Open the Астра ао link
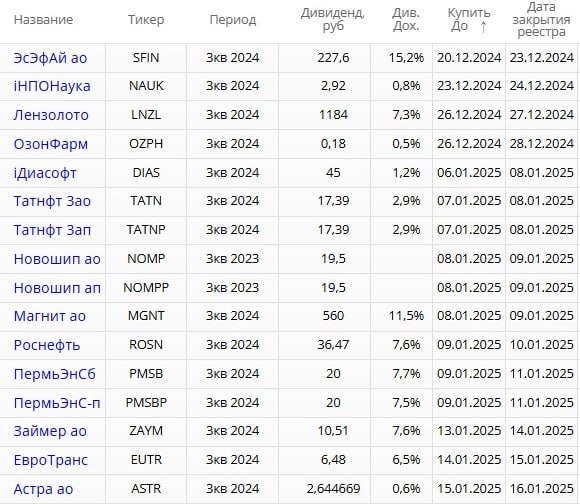The height and width of the screenshot is (504, 580). 43,489
